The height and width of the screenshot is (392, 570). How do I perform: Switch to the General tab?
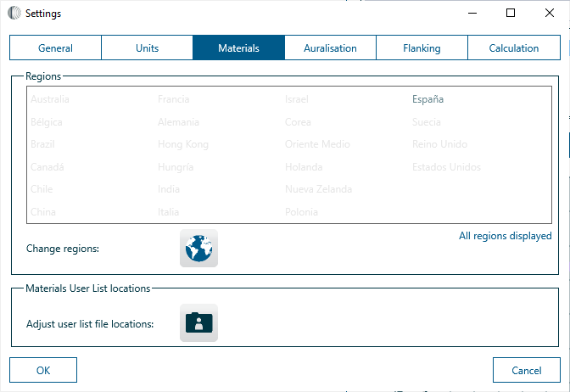pos(55,48)
